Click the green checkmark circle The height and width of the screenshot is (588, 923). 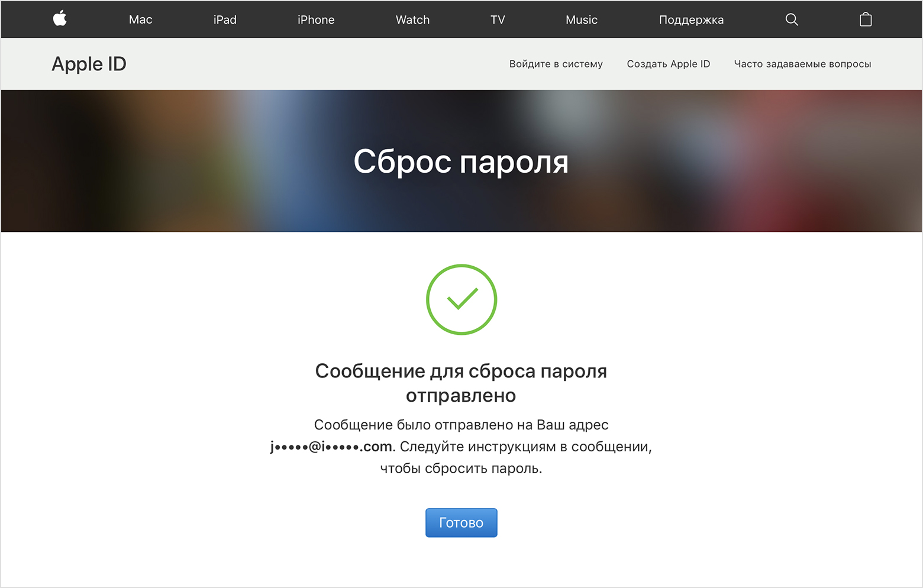click(461, 299)
